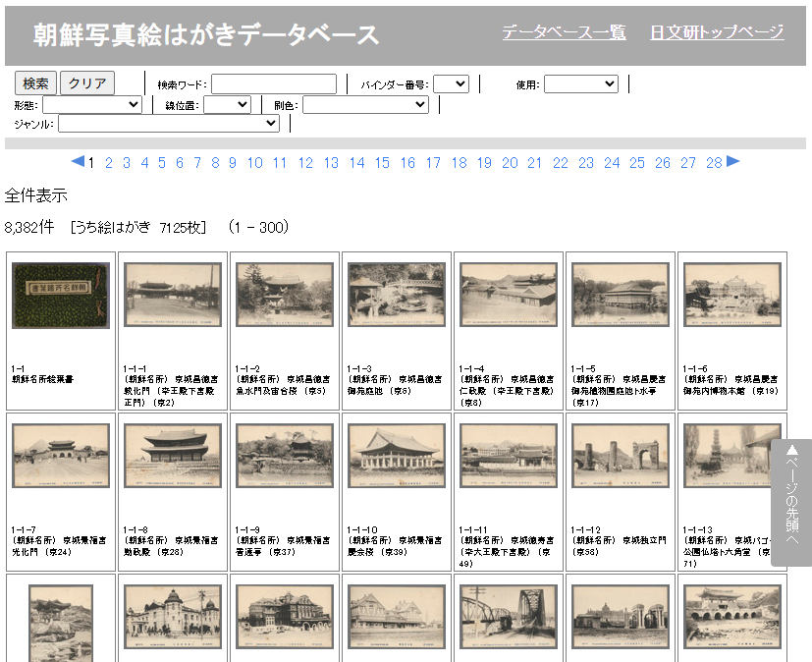
Task: Click inside the 検索ワード search field
Action: point(274,83)
